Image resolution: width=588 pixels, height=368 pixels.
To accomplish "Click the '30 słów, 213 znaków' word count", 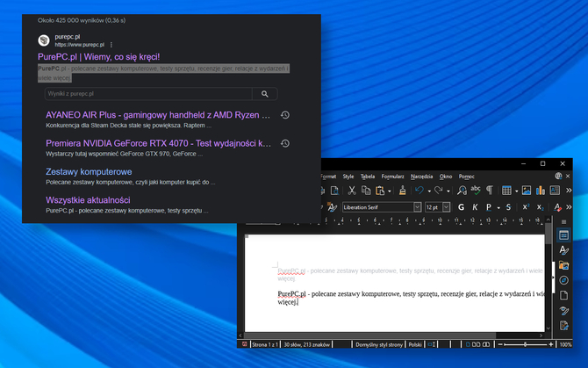I will 307,344.
